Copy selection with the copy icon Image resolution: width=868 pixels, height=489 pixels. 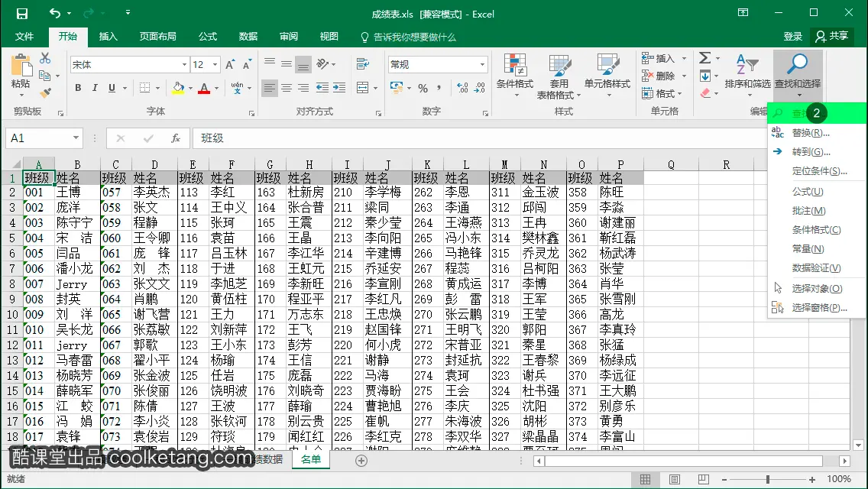pyautogui.click(x=45, y=76)
